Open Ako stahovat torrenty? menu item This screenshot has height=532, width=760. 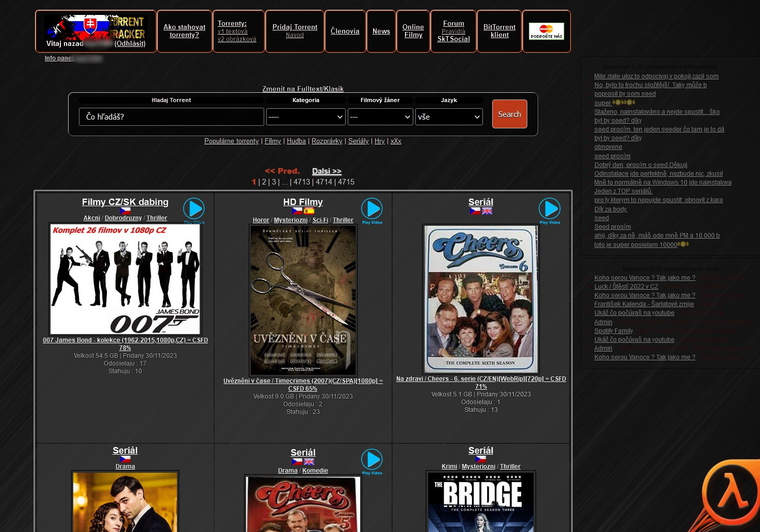point(184,31)
